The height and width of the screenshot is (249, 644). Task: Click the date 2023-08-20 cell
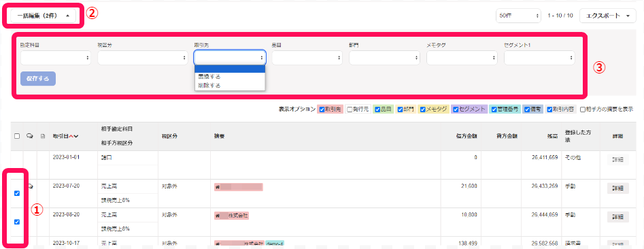pyautogui.click(x=66, y=214)
